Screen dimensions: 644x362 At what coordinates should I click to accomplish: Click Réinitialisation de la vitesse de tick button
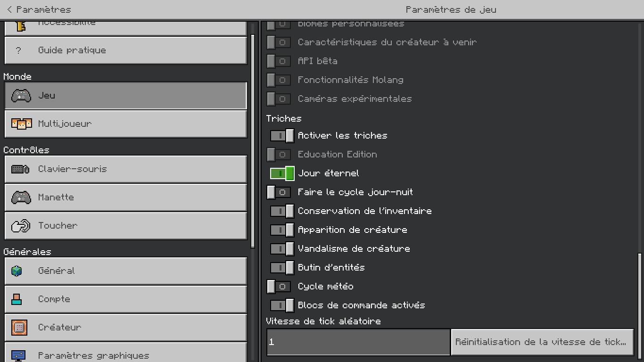(x=542, y=342)
